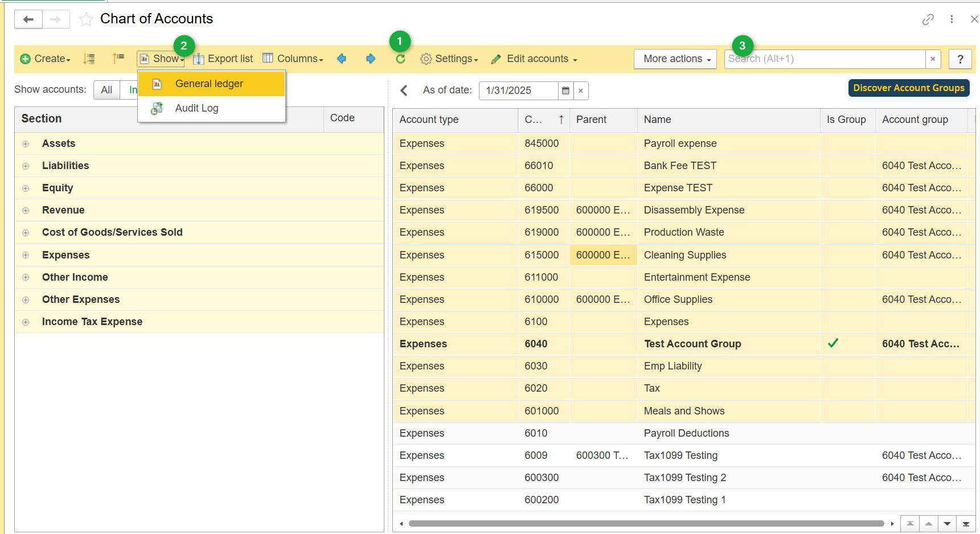This screenshot has height=534, width=980.
Task: Select the Payroll Deductions account
Action: click(x=684, y=433)
